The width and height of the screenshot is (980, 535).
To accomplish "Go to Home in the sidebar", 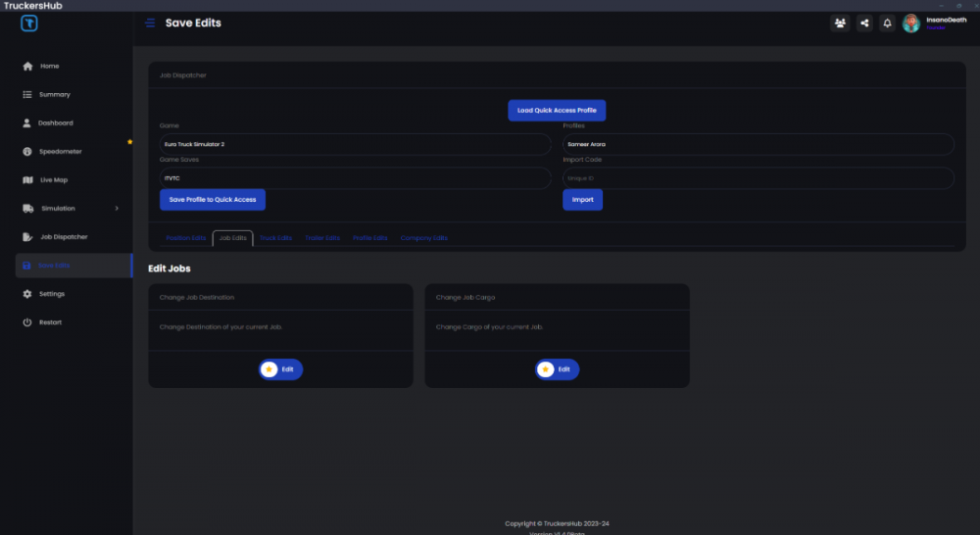I will 49,67.
